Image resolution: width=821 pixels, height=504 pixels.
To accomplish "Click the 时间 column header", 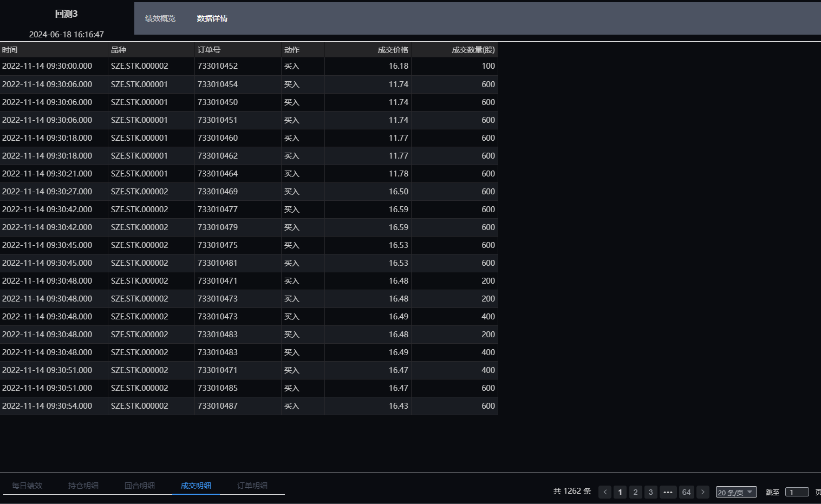I will 10,50.
